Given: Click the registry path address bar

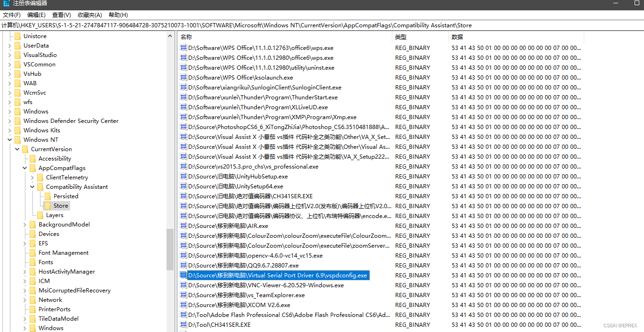Looking at the screenshot, I should pos(322,25).
